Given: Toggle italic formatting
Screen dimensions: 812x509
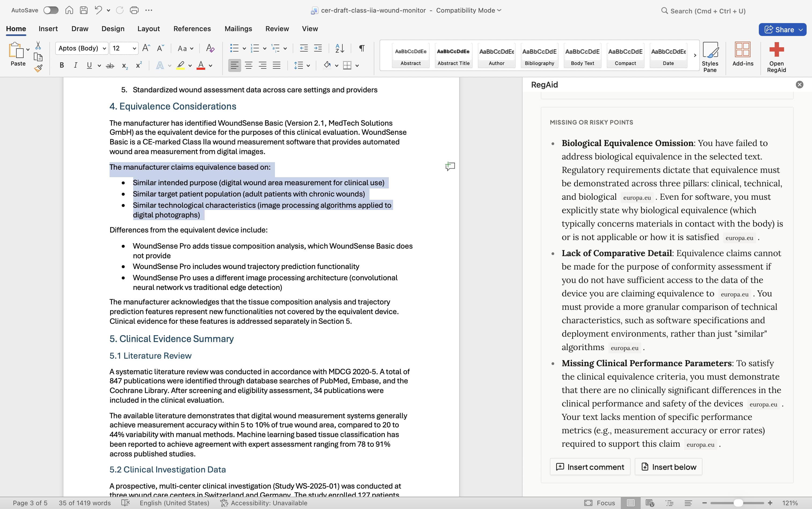Looking at the screenshot, I should click(x=75, y=65).
